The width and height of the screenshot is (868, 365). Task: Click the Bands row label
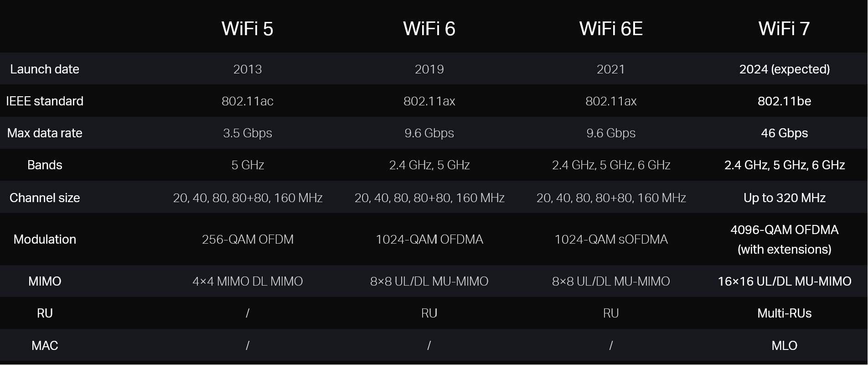pos(45,165)
